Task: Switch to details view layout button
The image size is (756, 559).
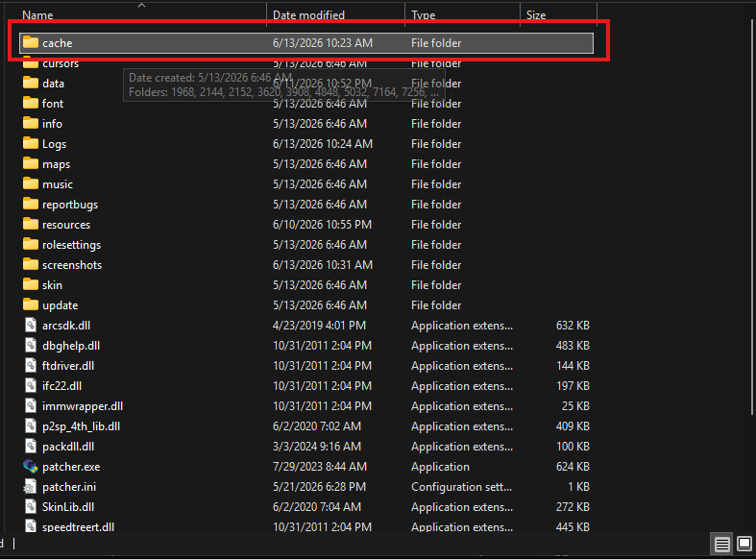Action: pyautogui.click(x=721, y=545)
